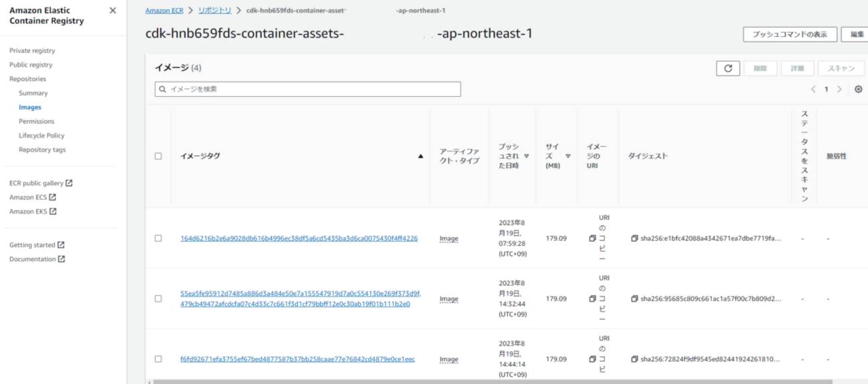Click the プッシュコマンドの表示 button
The height and width of the screenshot is (384, 868).
pyautogui.click(x=789, y=35)
